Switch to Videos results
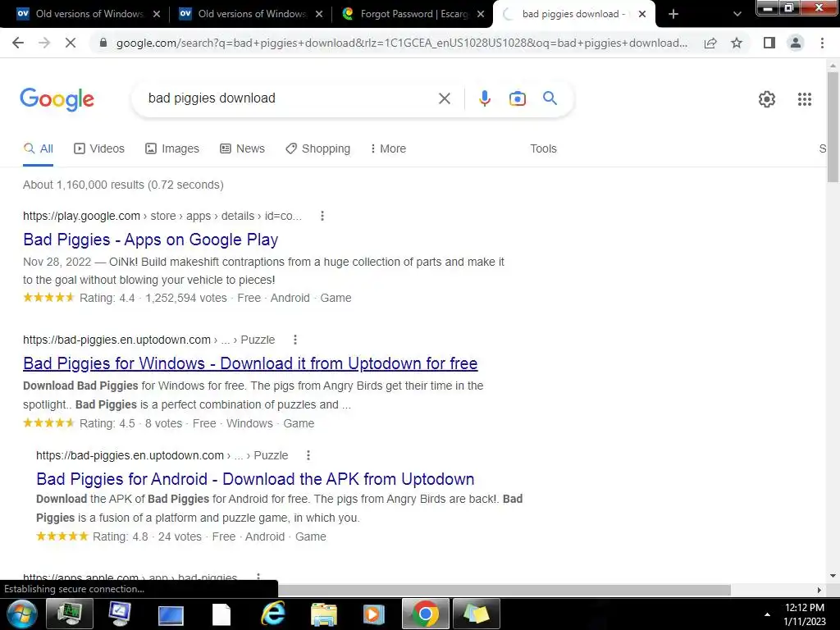The image size is (840, 630). [99, 149]
